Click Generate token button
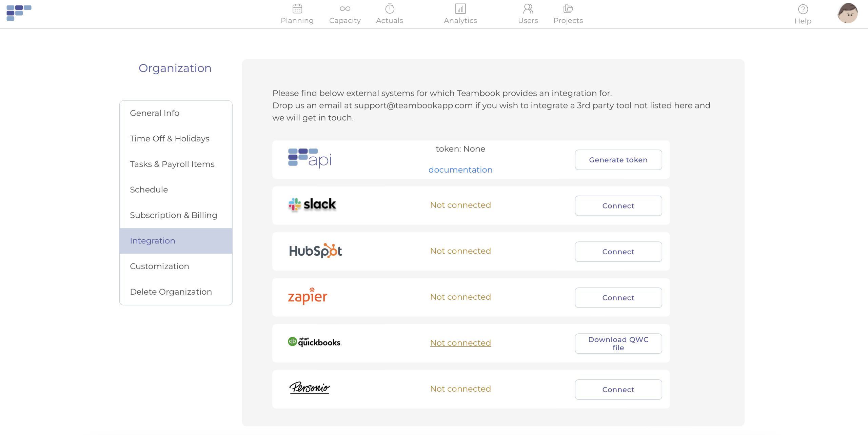The image size is (868, 435). click(618, 160)
